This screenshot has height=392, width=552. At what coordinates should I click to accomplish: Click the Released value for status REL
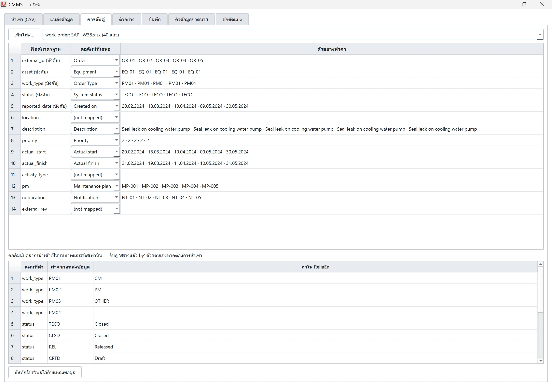tap(315, 347)
